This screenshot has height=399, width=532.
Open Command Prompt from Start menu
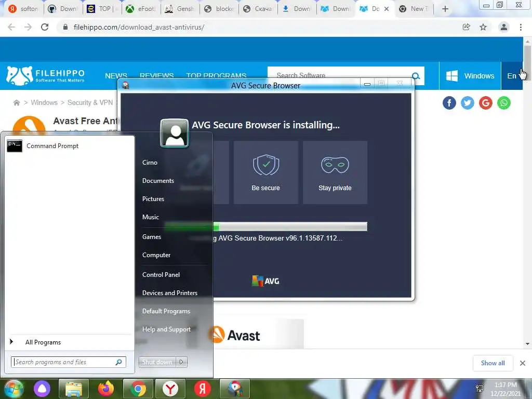coord(70,146)
